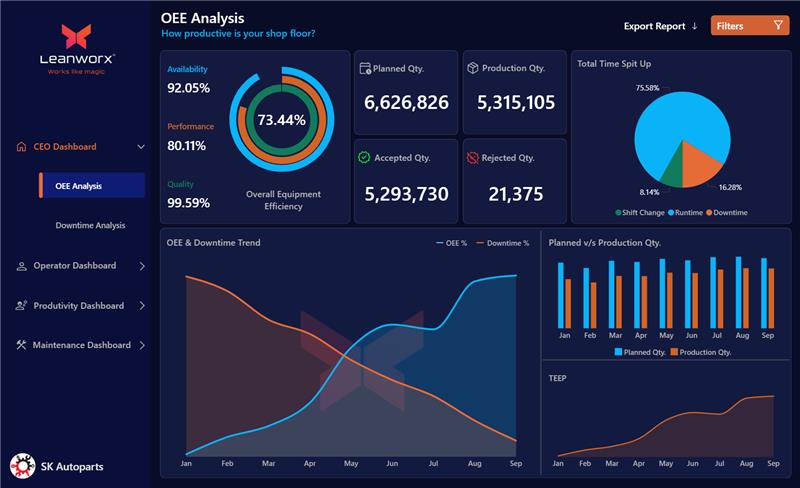Open the orange Filters button
This screenshot has width=800, height=488.
[x=750, y=26]
